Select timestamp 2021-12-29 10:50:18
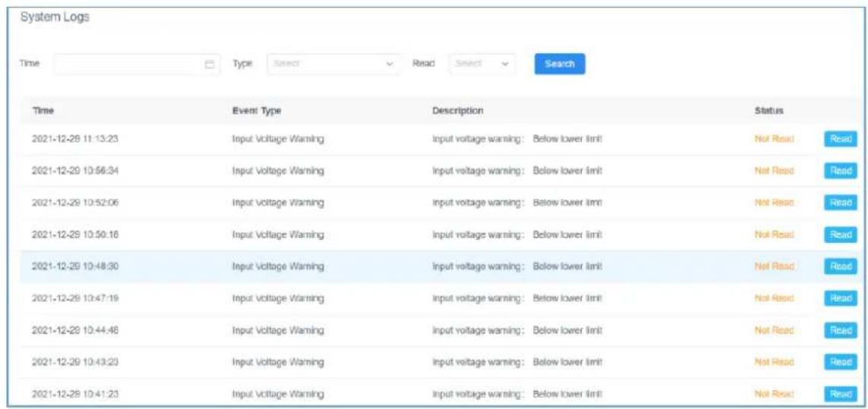Viewport: 868px width, 409px height. 75,234
